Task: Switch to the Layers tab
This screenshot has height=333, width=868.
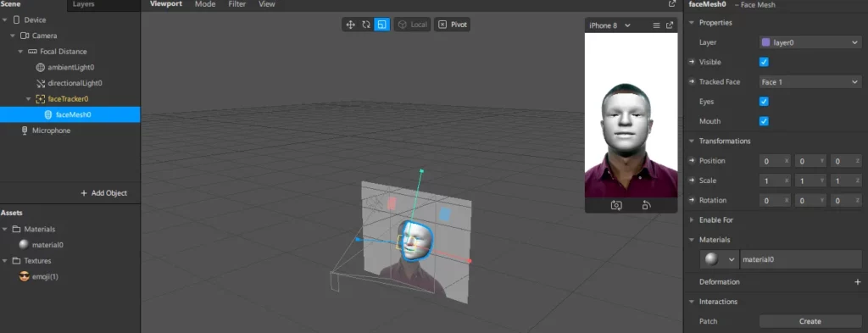Action: [84, 4]
